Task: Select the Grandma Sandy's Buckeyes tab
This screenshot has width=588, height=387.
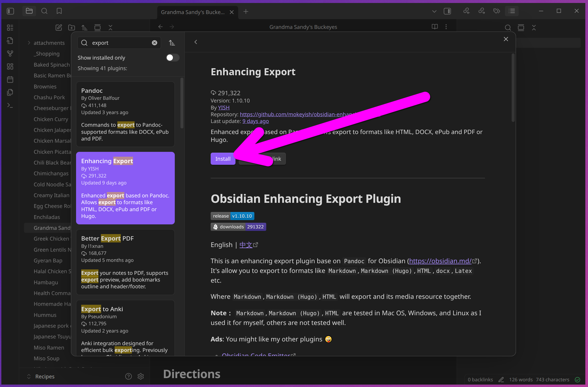Action: point(193,12)
